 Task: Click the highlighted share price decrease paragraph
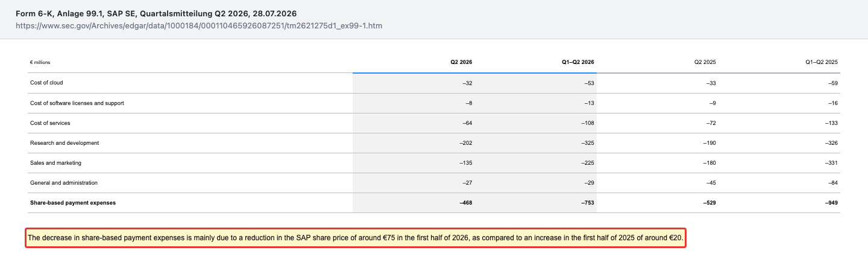pos(356,238)
